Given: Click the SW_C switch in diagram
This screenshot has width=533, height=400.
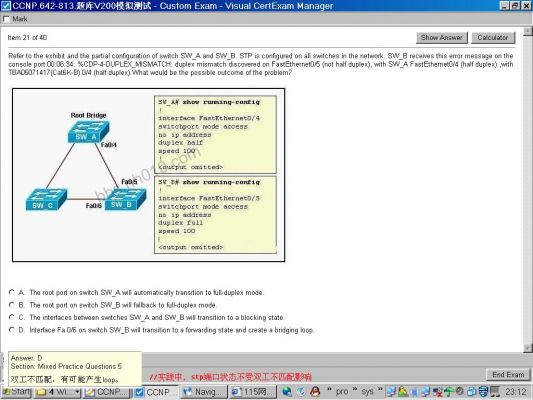Looking at the screenshot, I should coord(47,199).
